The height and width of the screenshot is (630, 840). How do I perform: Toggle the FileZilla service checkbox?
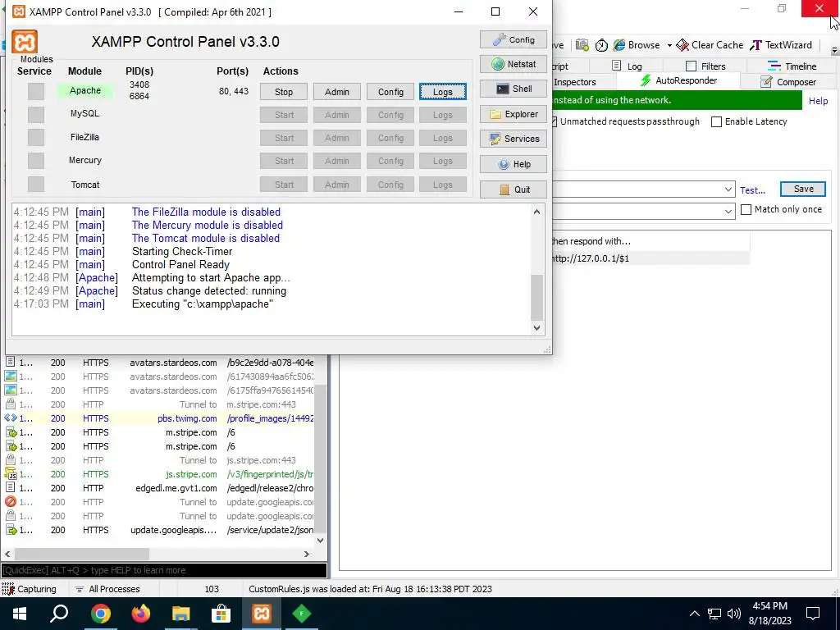coord(36,138)
